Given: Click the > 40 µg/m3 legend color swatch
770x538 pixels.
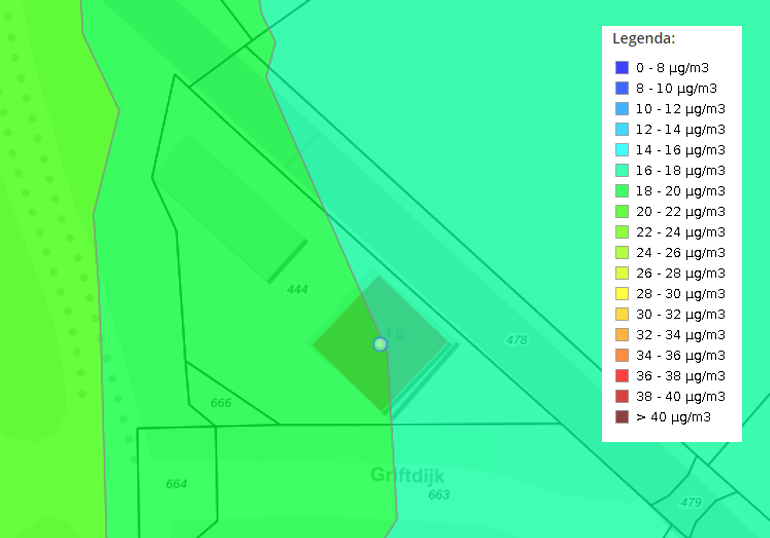Looking at the screenshot, I should click(622, 417).
